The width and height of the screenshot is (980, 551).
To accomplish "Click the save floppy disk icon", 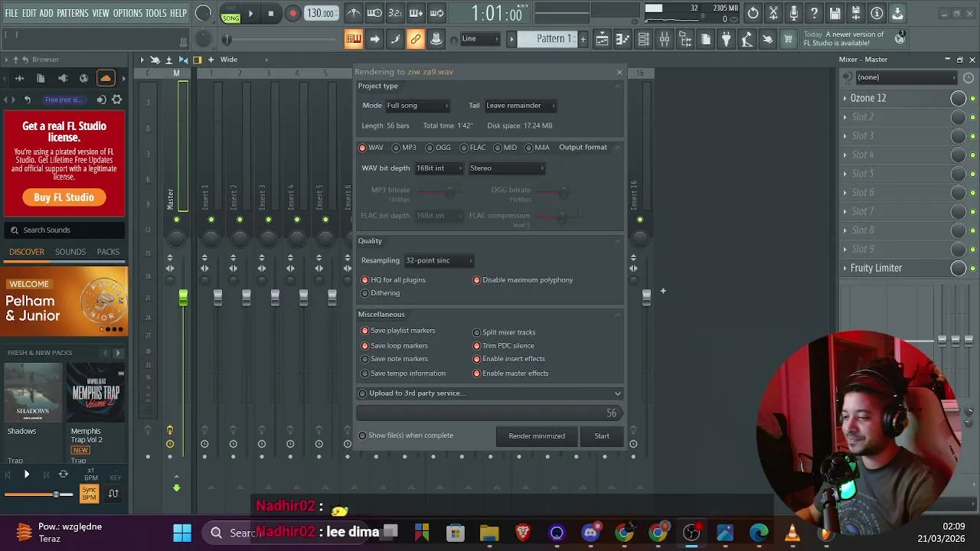I will [835, 13].
